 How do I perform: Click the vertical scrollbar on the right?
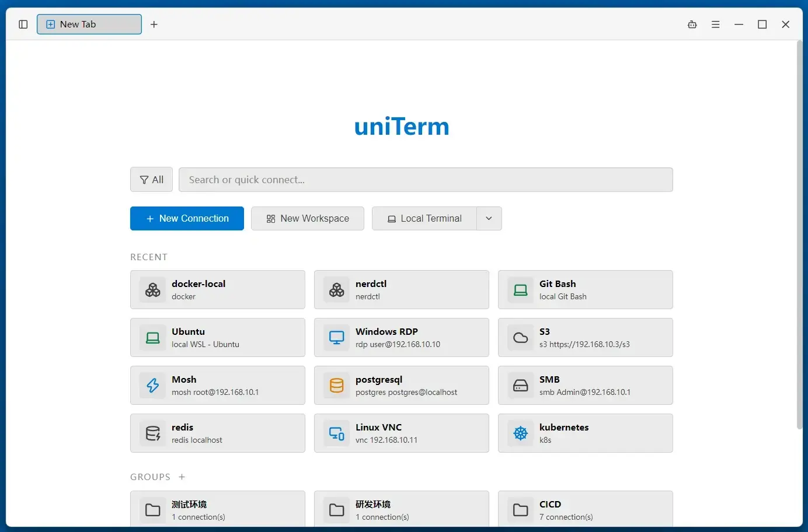point(799,235)
